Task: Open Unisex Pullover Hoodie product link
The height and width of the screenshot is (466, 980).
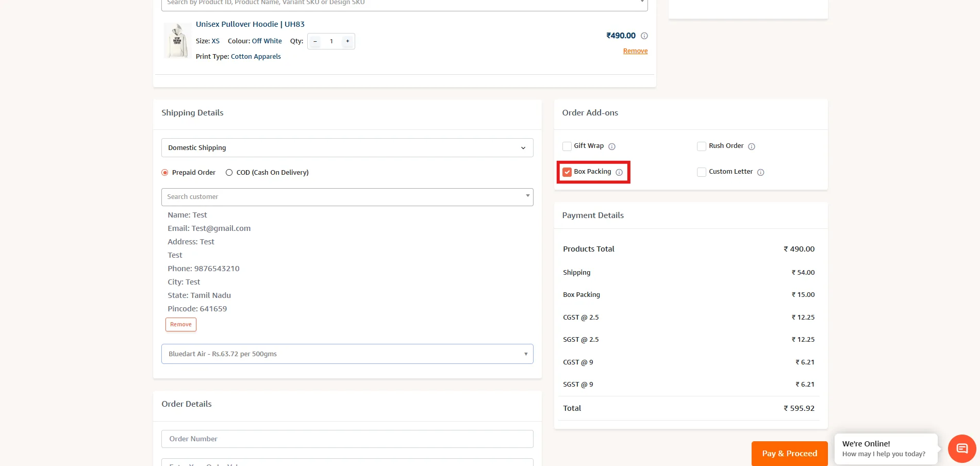Action: point(250,24)
